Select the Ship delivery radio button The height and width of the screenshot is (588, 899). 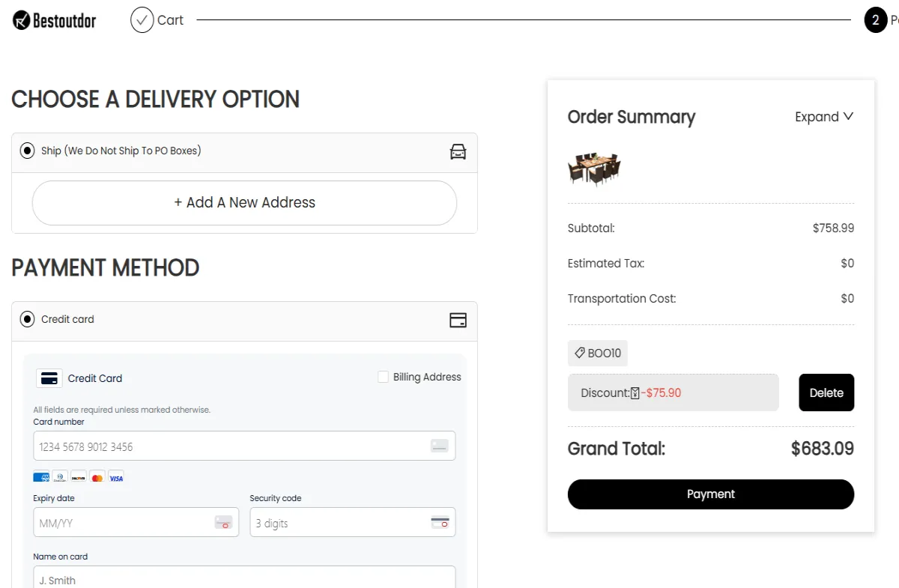[27, 150]
